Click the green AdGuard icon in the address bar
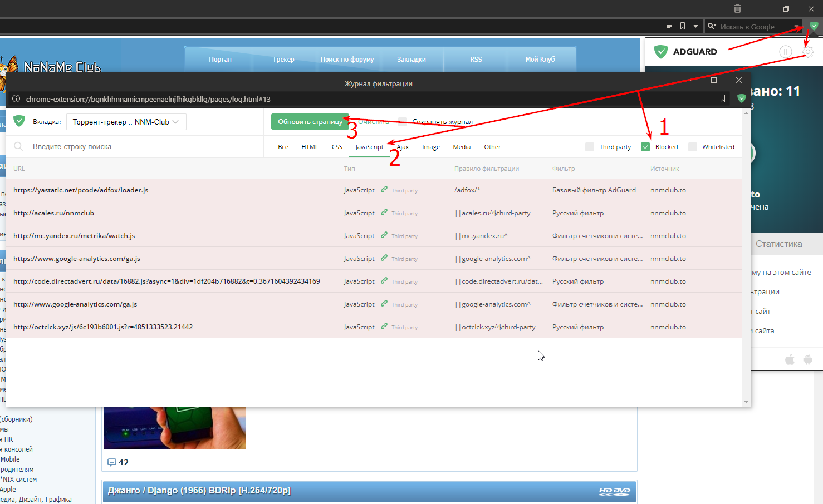 click(x=741, y=98)
